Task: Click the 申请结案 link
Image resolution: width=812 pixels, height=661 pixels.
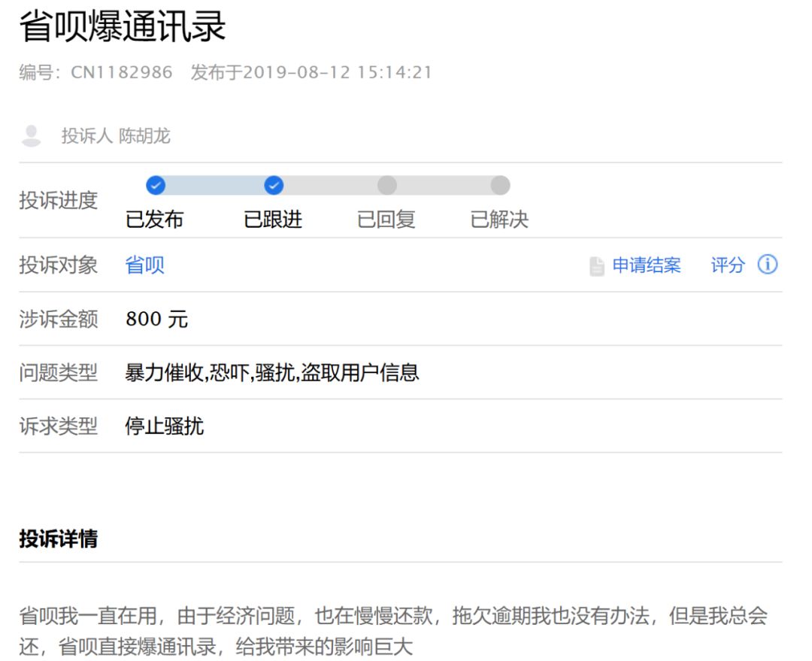Action: click(x=647, y=265)
